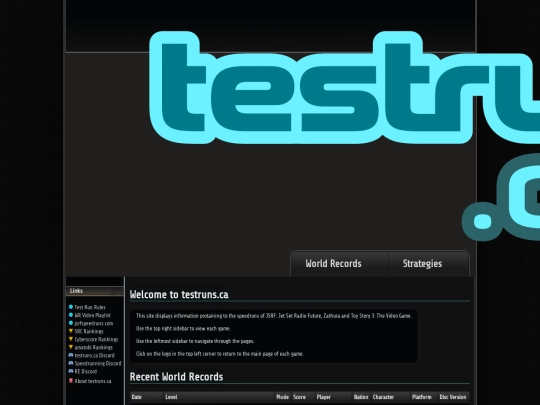Image resolution: width=540 pixels, height=405 pixels.
Task: Click the Level column header
Action: click(x=219, y=397)
